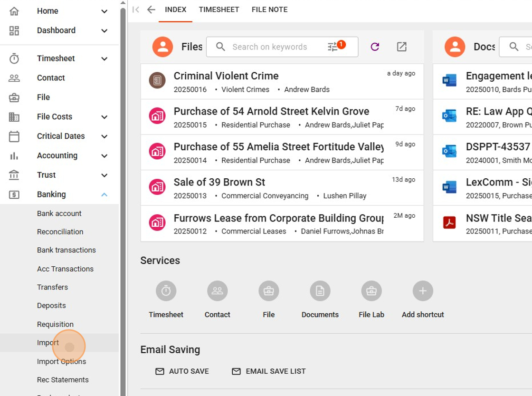Click the AUTO SAVE button
Viewport: 532px width, 396px height.
(x=182, y=371)
